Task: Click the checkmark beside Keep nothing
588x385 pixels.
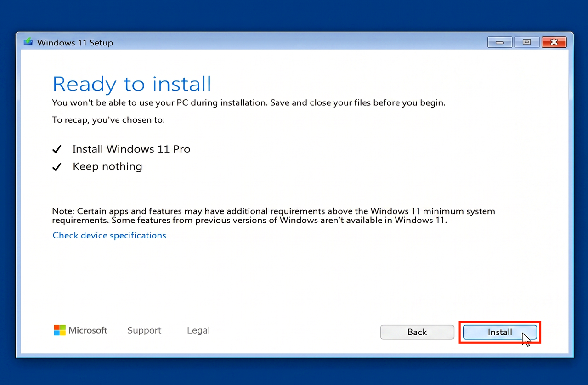Action: [57, 167]
